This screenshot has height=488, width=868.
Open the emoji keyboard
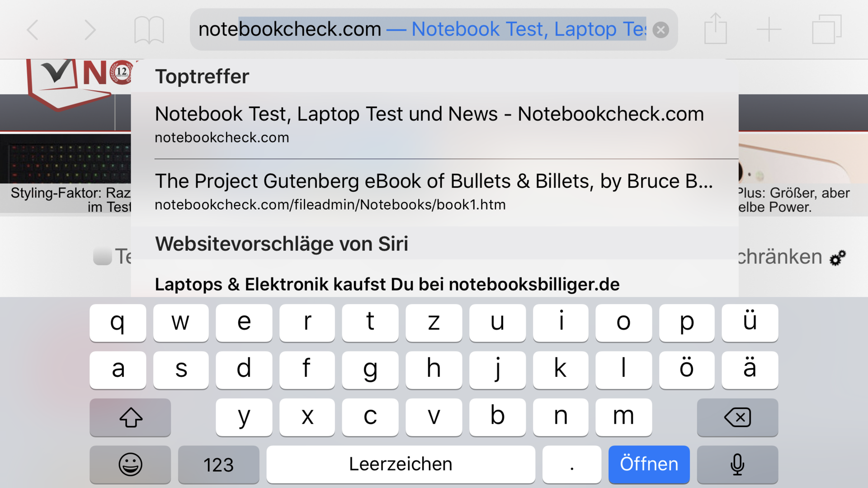(x=130, y=464)
